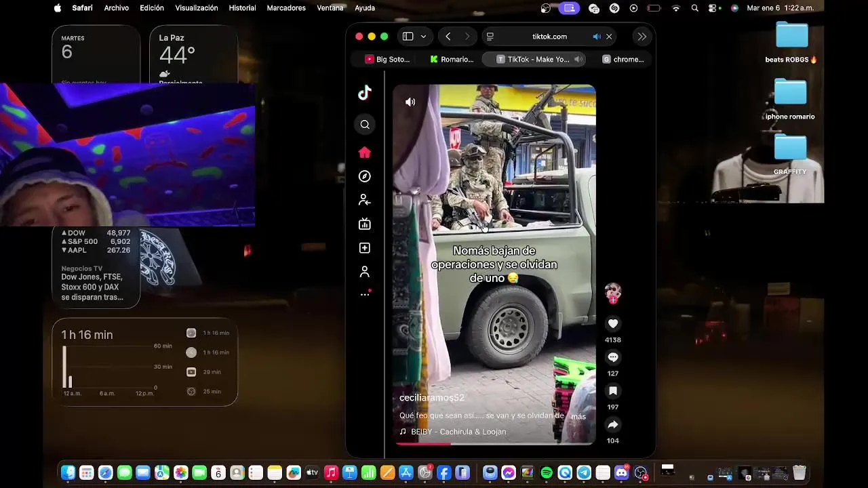Go back in Safari
The width and height of the screenshot is (868, 488).
pyautogui.click(x=448, y=37)
